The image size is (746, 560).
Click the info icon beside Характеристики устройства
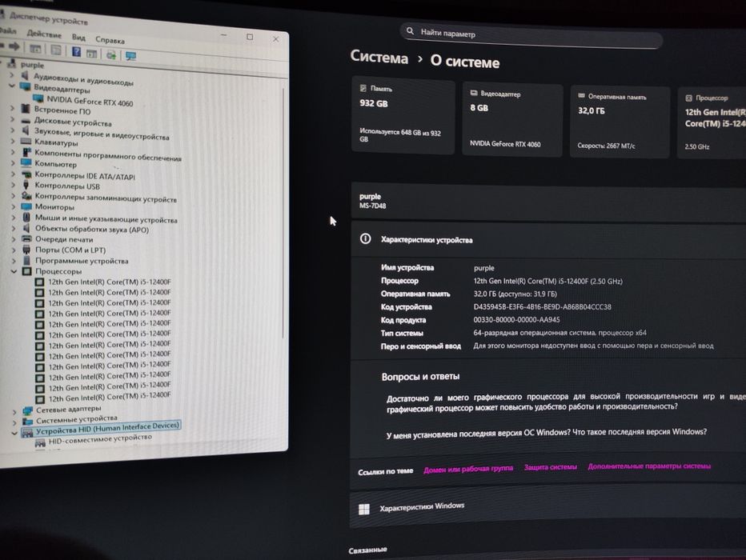pyautogui.click(x=365, y=238)
